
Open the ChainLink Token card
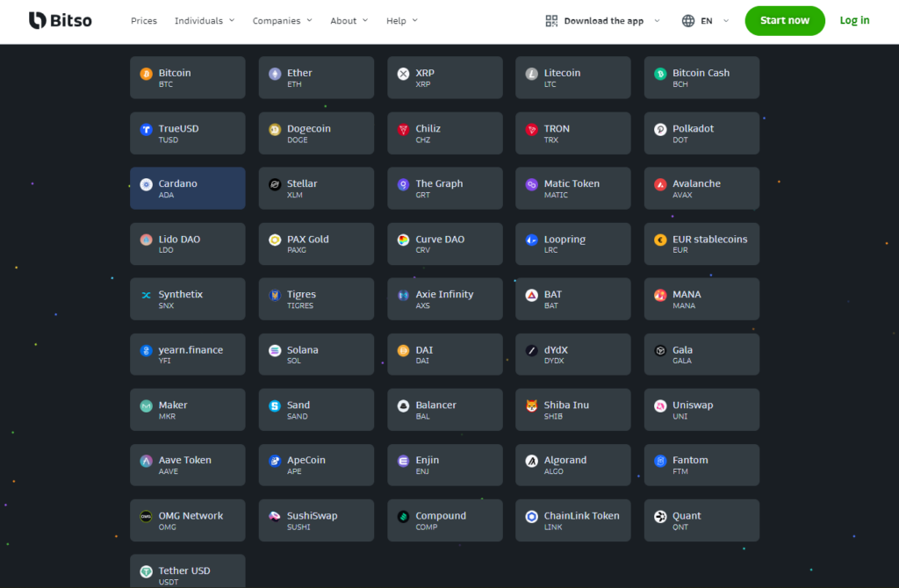(572, 520)
